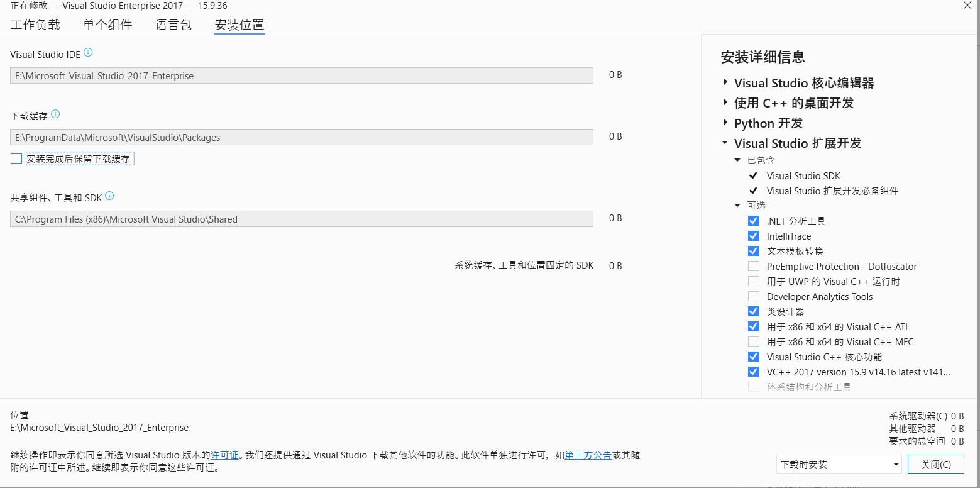Expand 使用 C++ 的桌面开发 section

[x=725, y=103]
